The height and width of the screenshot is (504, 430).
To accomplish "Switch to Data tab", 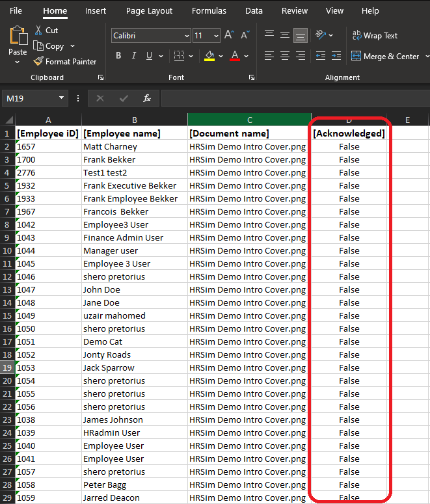I will pyautogui.click(x=254, y=10).
